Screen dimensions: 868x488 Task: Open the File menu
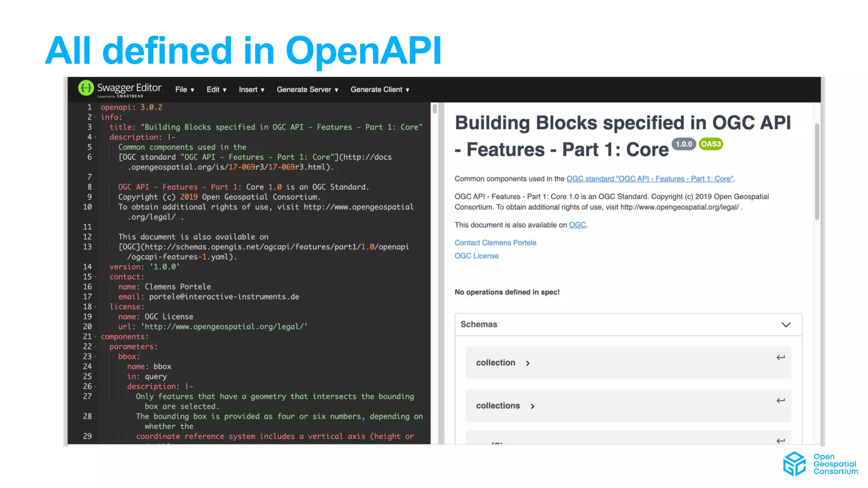tap(185, 89)
